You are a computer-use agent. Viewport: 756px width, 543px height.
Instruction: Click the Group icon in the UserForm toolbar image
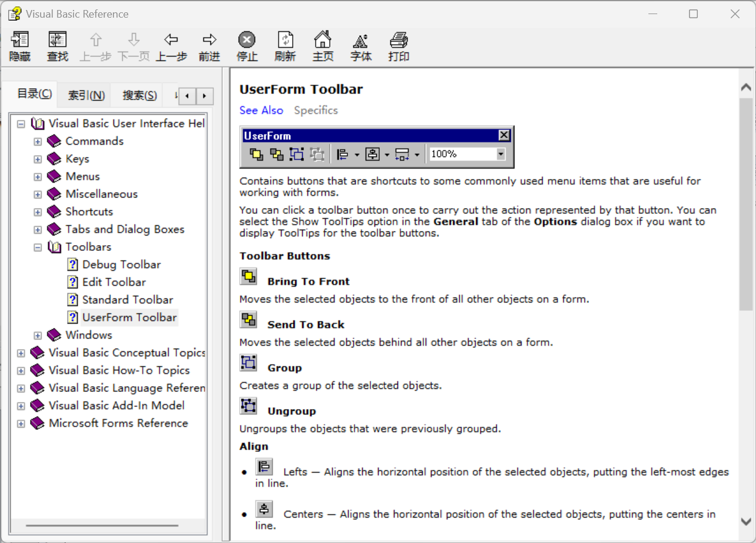click(x=297, y=155)
